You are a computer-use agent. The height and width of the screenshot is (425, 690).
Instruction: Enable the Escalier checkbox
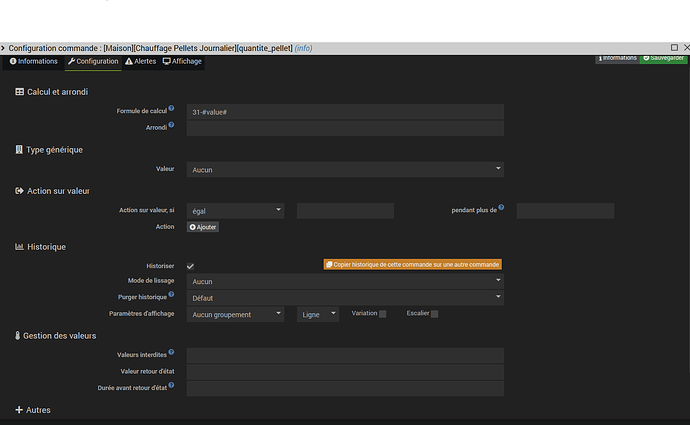[x=434, y=314]
